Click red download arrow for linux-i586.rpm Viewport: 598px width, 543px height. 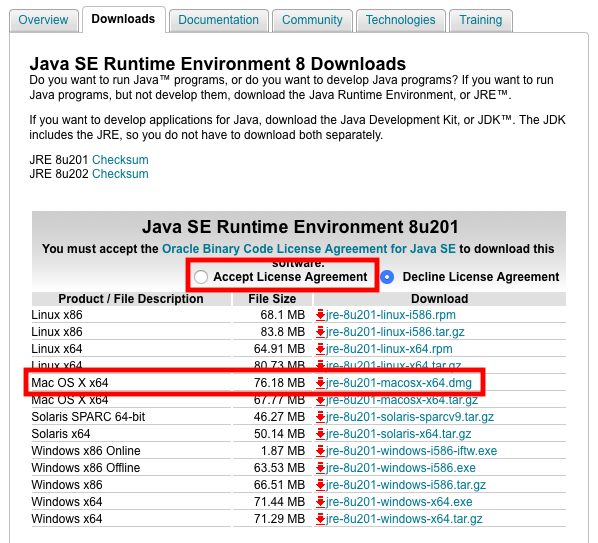coord(320,315)
